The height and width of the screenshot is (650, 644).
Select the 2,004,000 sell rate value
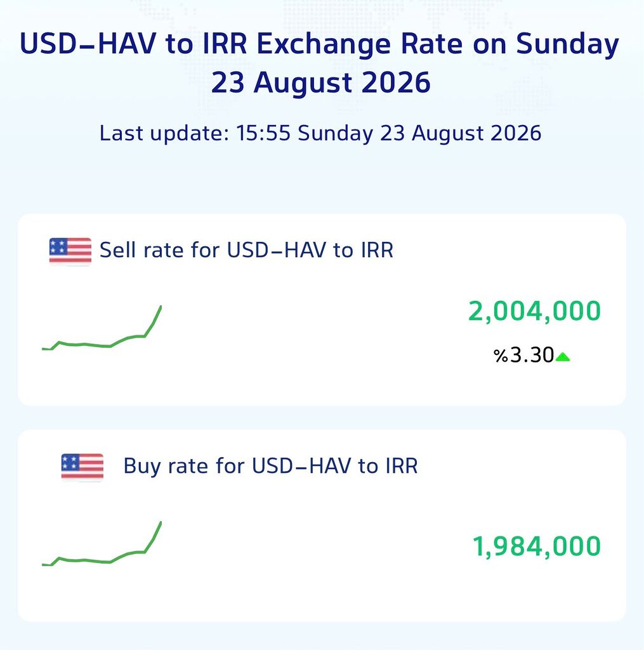534,311
